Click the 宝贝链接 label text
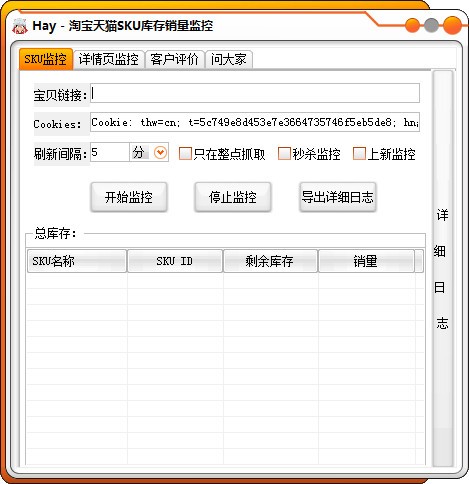 (61, 95)
